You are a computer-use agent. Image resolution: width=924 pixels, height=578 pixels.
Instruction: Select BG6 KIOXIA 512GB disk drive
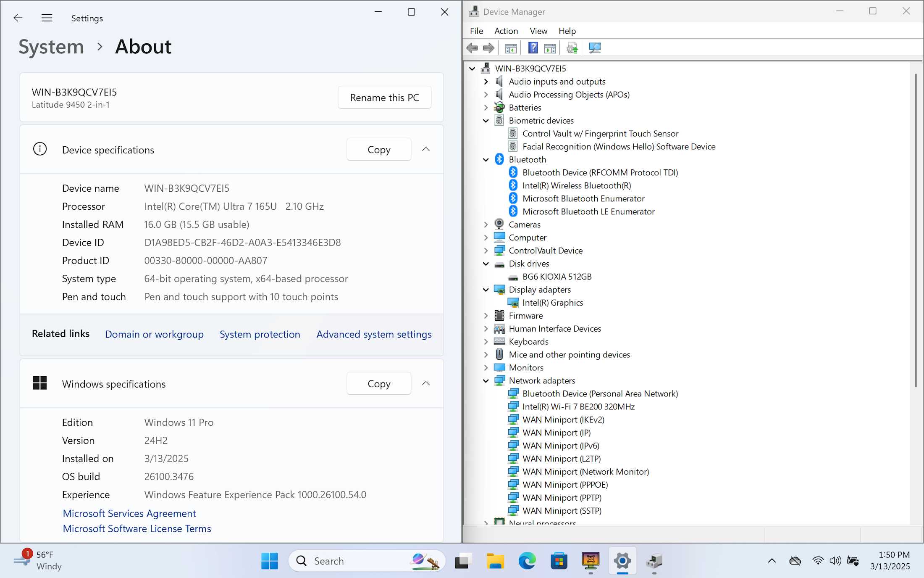(557, 277)
